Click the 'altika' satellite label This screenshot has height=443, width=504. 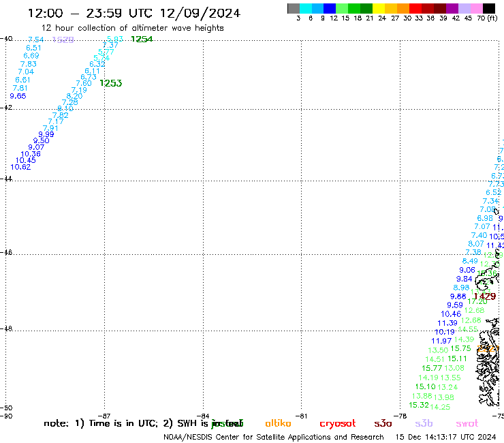click(x=278, y=423)
